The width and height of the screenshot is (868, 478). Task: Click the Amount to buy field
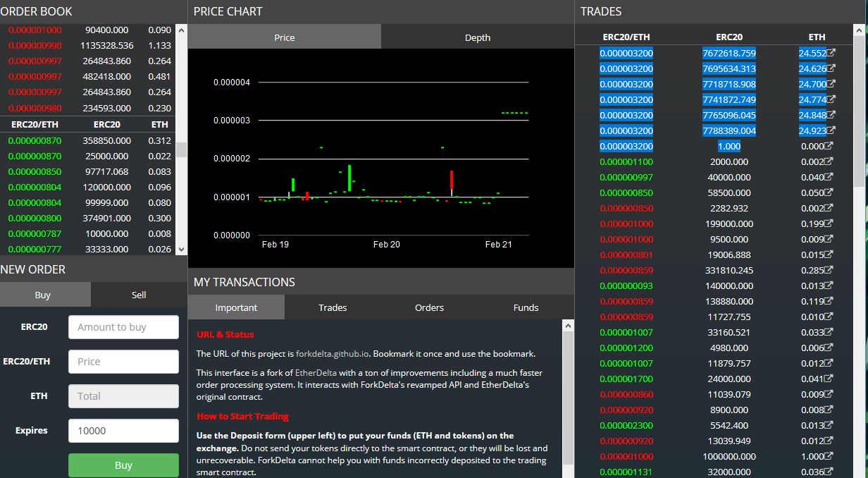point(123,327)
